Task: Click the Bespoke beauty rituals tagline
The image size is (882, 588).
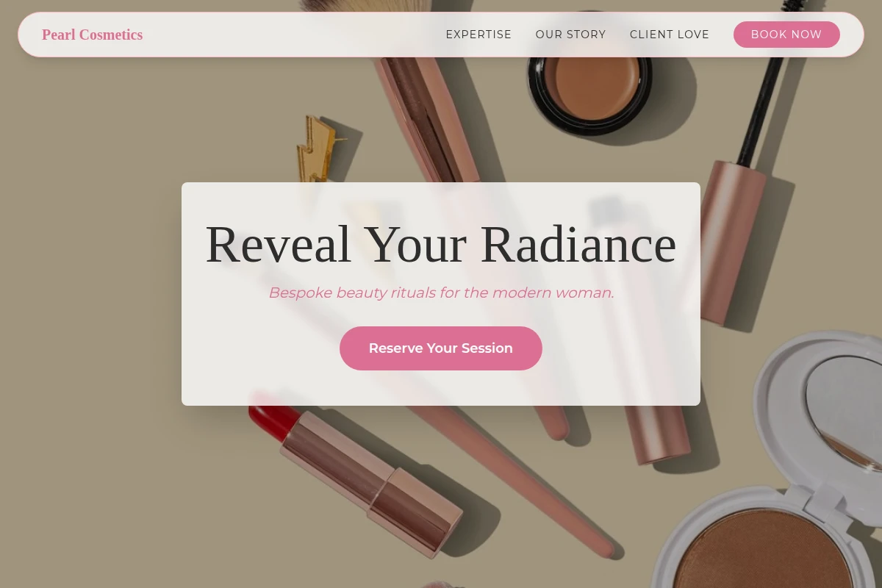Action: click(441, 293)
